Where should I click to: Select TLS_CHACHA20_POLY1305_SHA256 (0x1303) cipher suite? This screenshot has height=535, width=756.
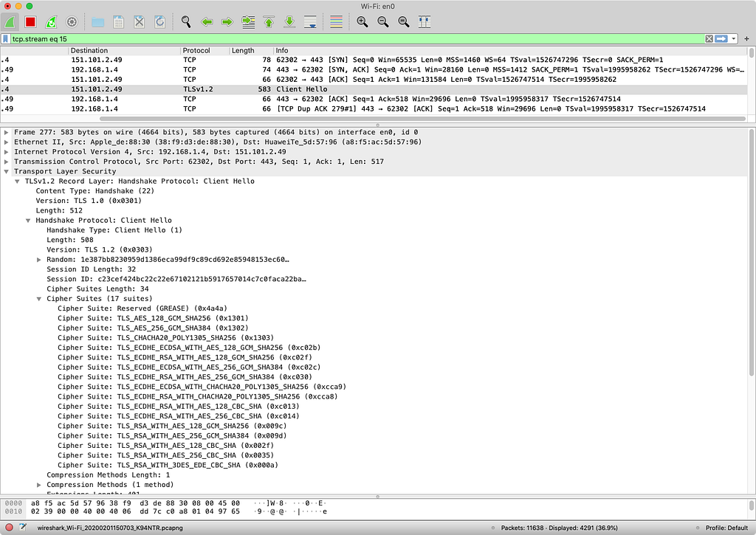pyautogui.click(x=165, y=338)
